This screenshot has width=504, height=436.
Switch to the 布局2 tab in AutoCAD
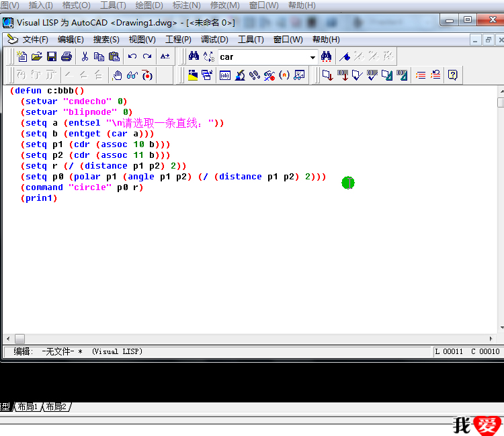point(56,406)
